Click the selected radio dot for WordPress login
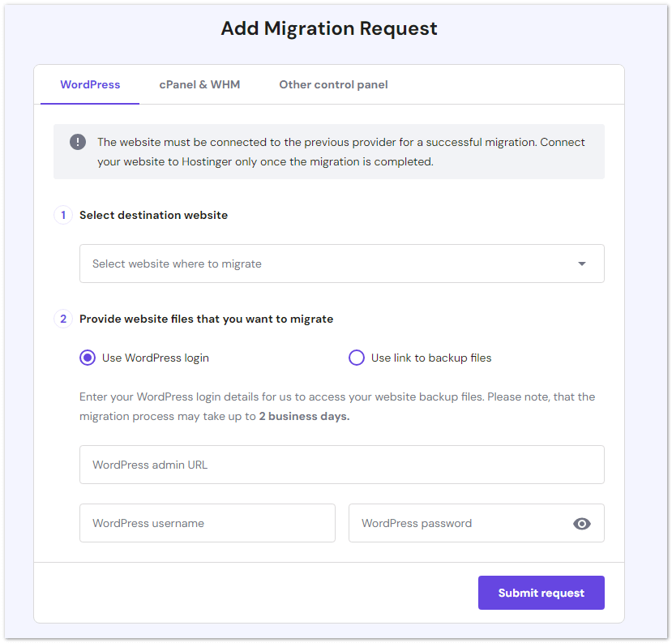Image resolution: width=672 pixels, height=643 pixels. [87, 357]
